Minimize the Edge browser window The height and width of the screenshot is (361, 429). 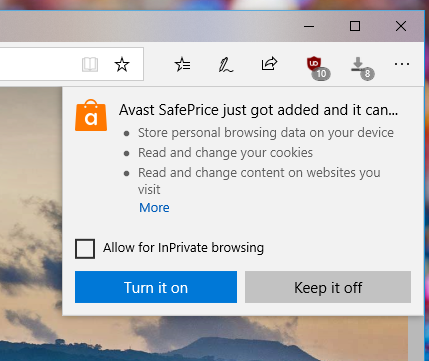point(309,26)
